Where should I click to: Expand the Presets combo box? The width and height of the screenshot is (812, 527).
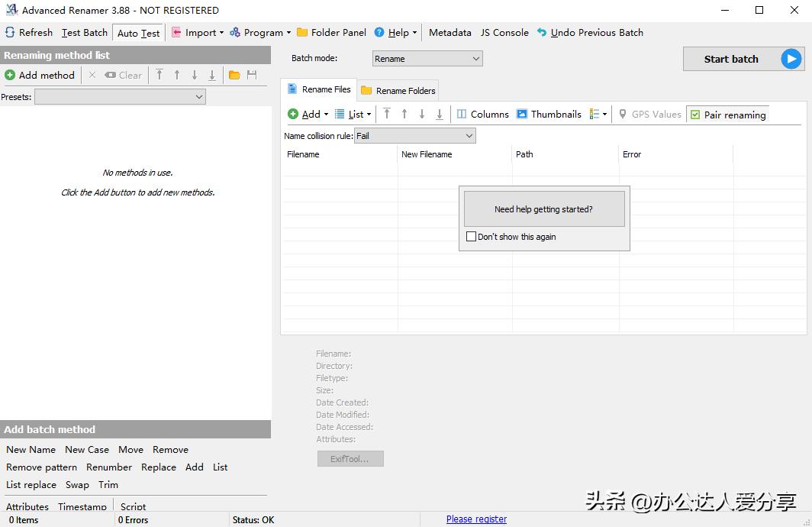tap(121, 97)
